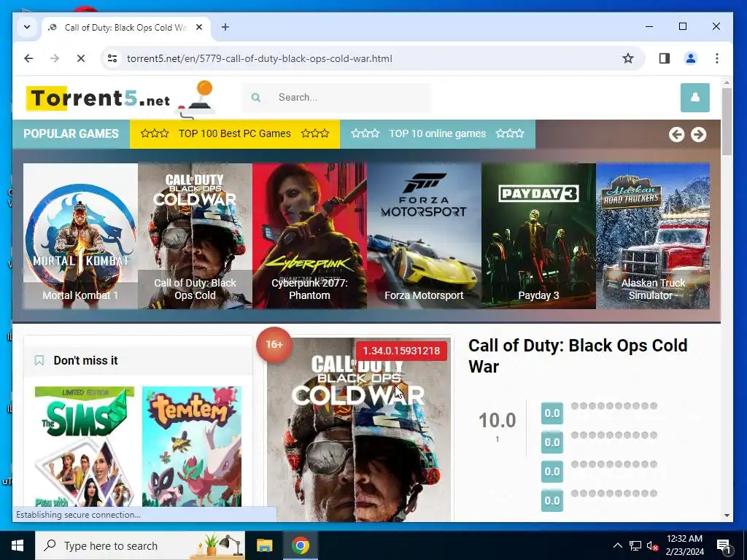Open the user account button
Screen dimensions: 747x560
point(694,97)
